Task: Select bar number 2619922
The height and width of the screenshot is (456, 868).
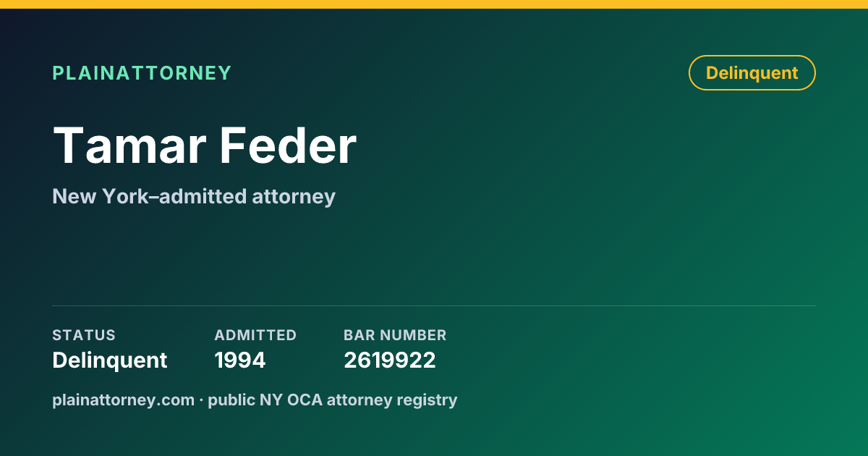Action: pyautogui.click(x=390, y=360)
